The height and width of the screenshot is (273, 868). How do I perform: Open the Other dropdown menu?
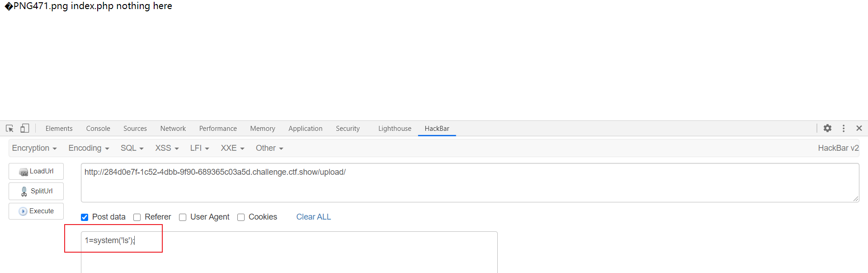pyautogui.click(x=269, y=148)
